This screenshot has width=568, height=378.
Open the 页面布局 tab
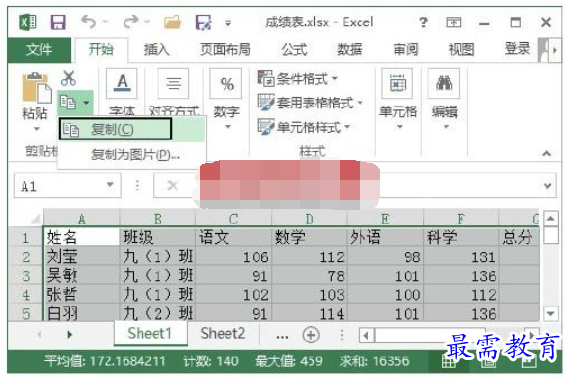[x=225, y=49]
